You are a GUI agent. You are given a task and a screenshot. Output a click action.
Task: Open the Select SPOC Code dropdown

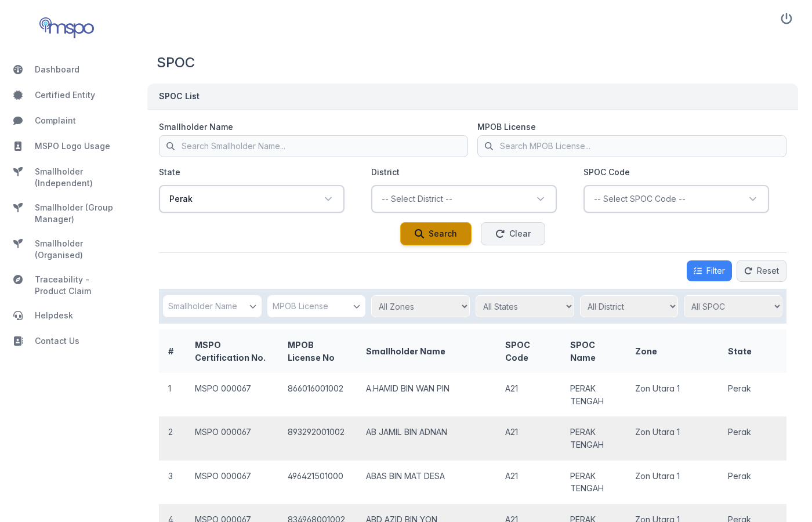point(676,199)
